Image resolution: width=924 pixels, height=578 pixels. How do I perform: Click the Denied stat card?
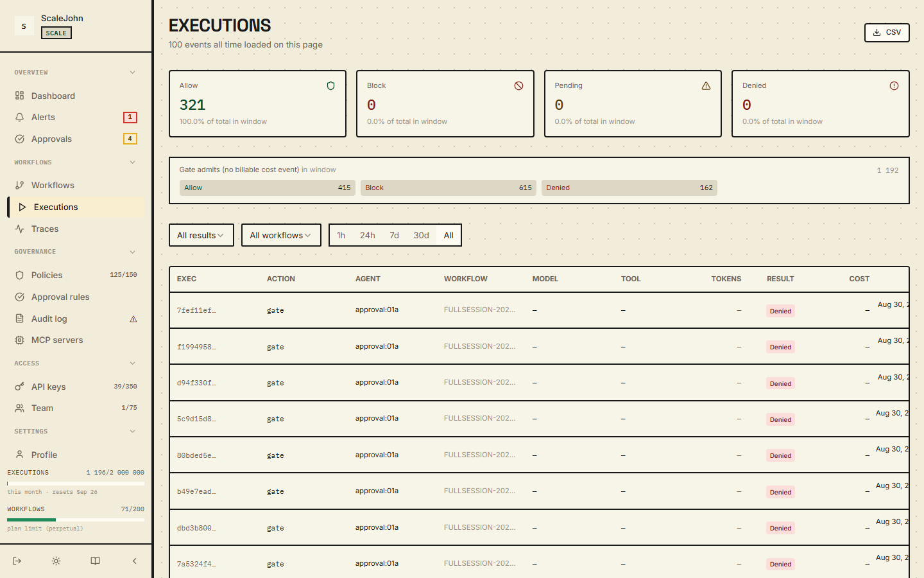point(820,103)
